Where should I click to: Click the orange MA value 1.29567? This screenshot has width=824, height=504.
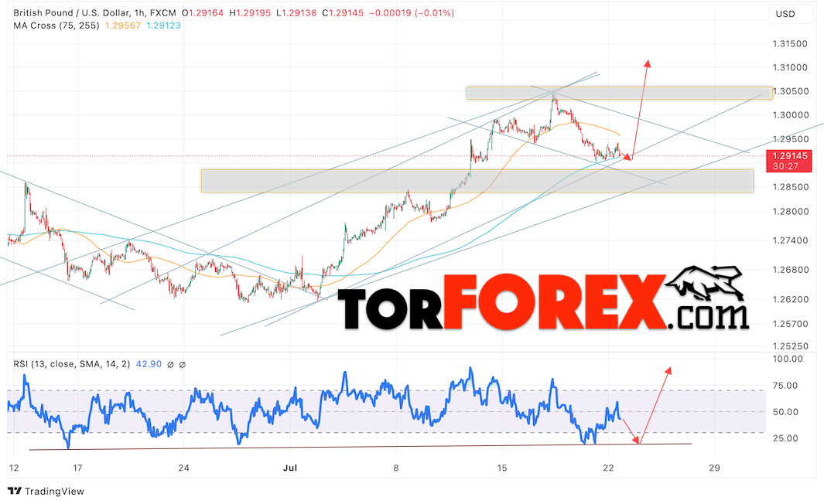pos(123,26)
